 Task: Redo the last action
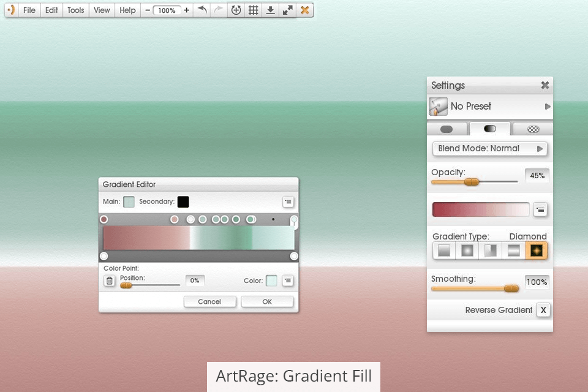tap(218, 10)
